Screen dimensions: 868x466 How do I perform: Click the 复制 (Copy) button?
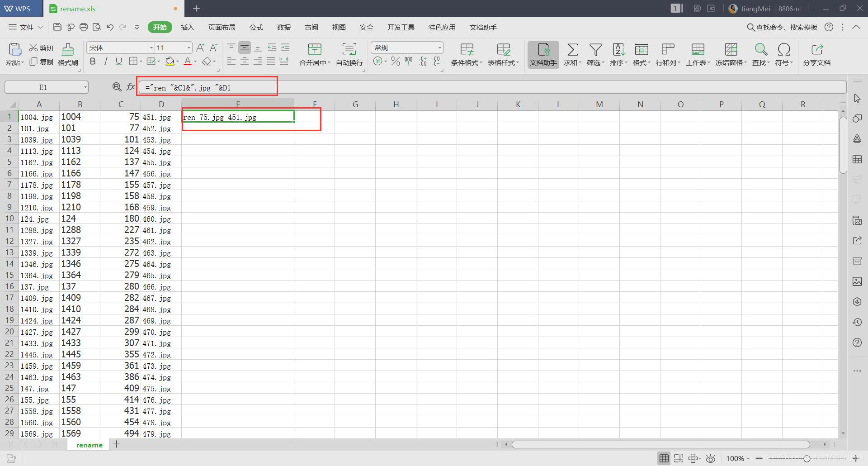[x=41, y=62]
